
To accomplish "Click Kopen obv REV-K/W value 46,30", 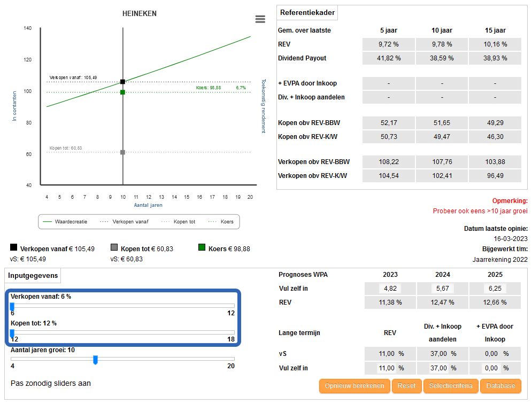I will tap(495, 137).
